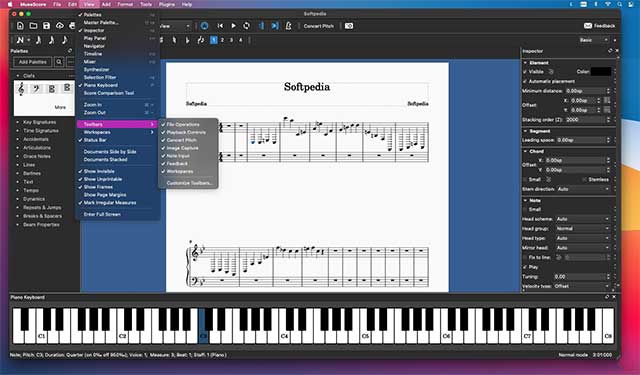Viewport: 640px width, 375px height.
Task: Select the bass clef in Clefs palette
Action: 36,89
